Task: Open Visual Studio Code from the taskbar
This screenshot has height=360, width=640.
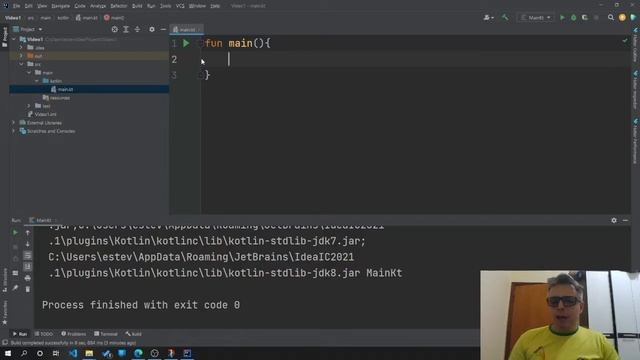Action: pos(73,353)
